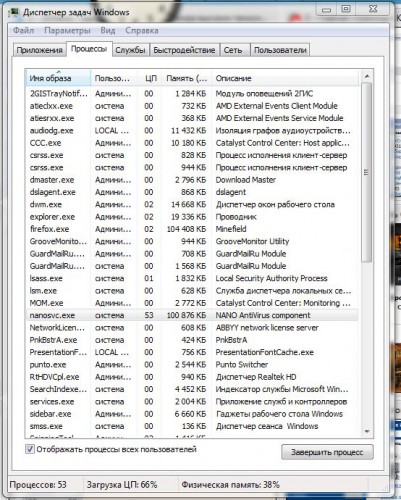Screen dimensions: 401x500
Task: Sort by Пользо... column header
Action: [x=114, y=78]
